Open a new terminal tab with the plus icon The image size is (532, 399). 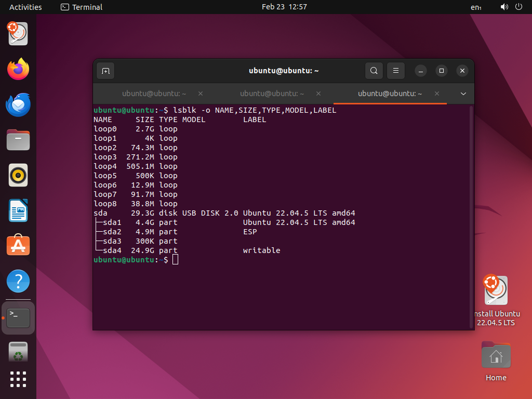click(105, 71)
